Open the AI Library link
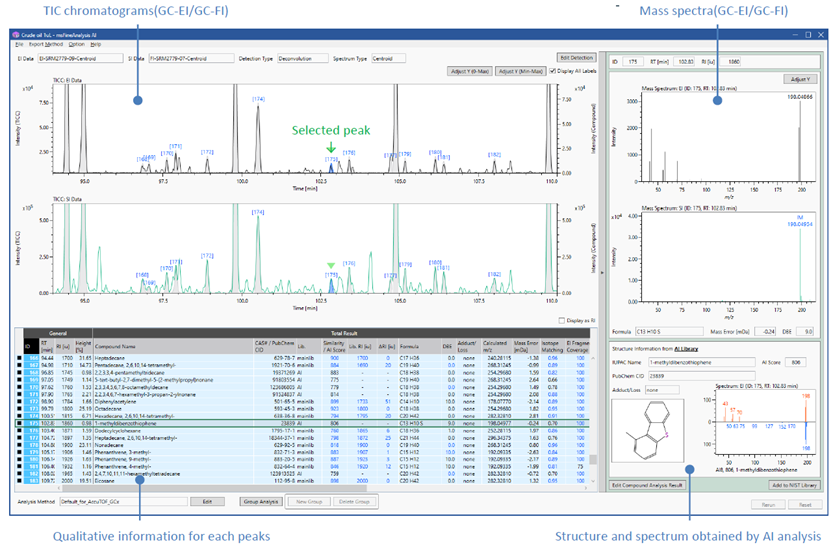This screenshot has height=547, width=833. (686, 349)
